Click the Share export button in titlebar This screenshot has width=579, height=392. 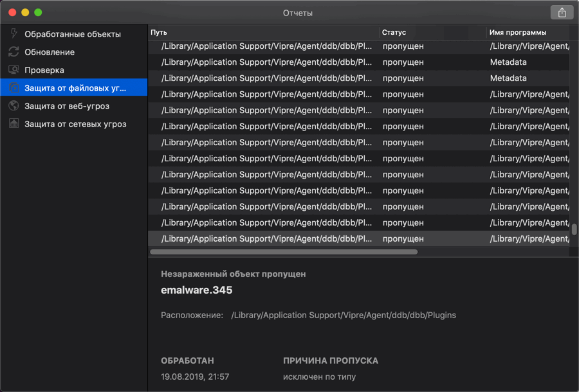[x=562, y=12]
